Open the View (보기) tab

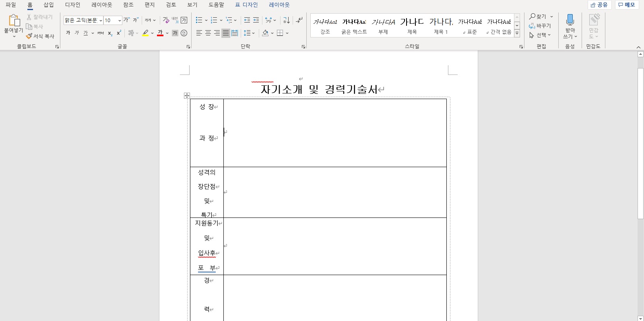click(192, 5)
